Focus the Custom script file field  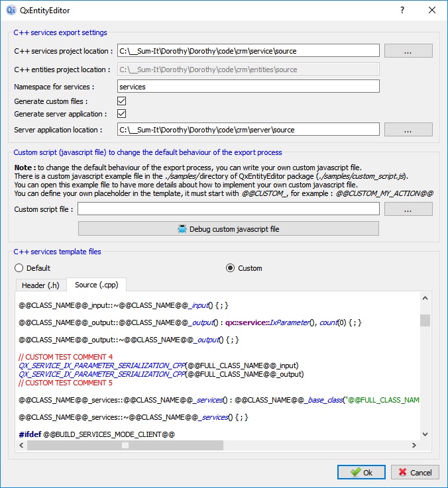pos(229,209)
